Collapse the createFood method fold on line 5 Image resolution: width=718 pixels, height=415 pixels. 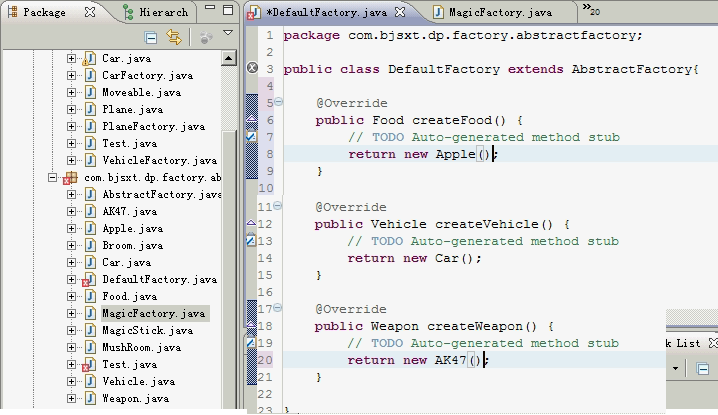click(x=278, y=103)
